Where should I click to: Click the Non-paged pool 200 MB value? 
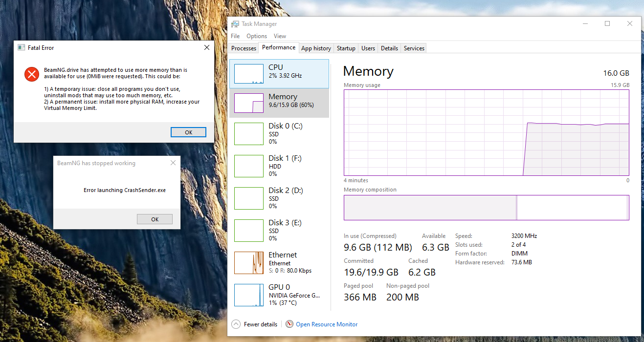tap(402, 297)
